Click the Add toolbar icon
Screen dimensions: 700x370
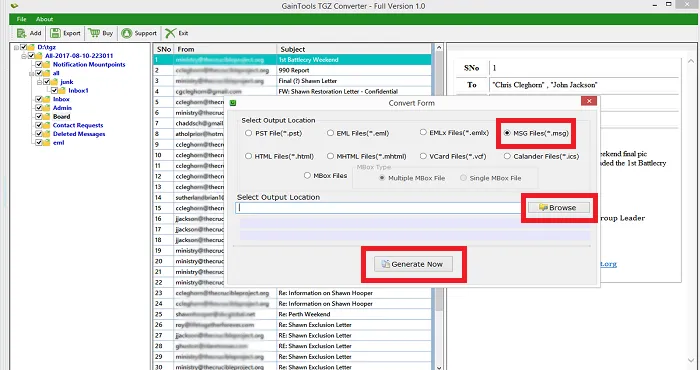pyautogui.click(x=21, y=33)
